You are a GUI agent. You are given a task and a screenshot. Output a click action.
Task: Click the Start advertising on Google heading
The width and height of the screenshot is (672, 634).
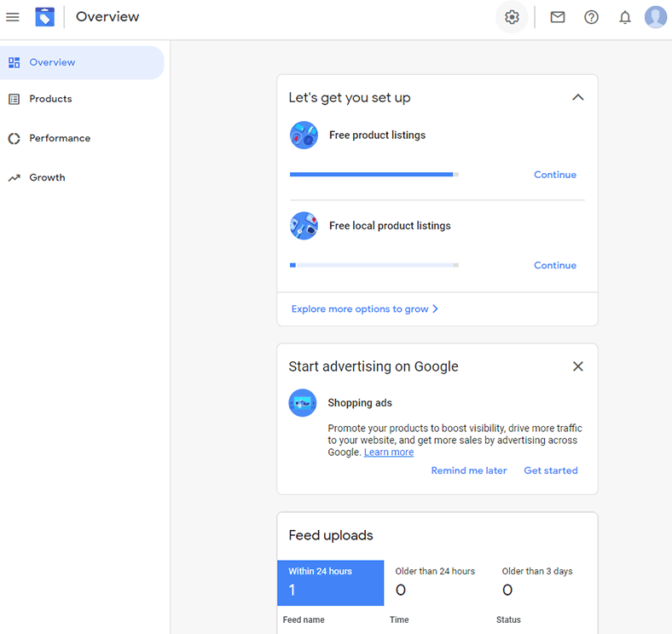(374, 366)
